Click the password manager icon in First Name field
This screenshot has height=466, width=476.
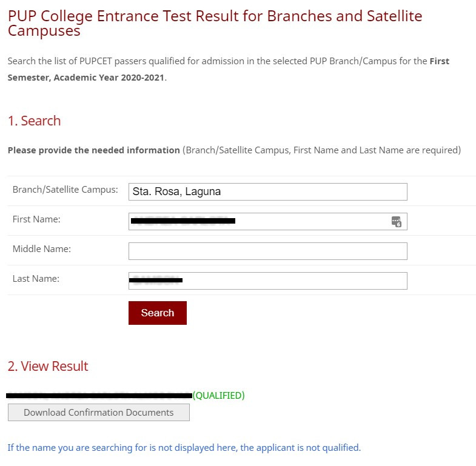[x=397, y=222]
